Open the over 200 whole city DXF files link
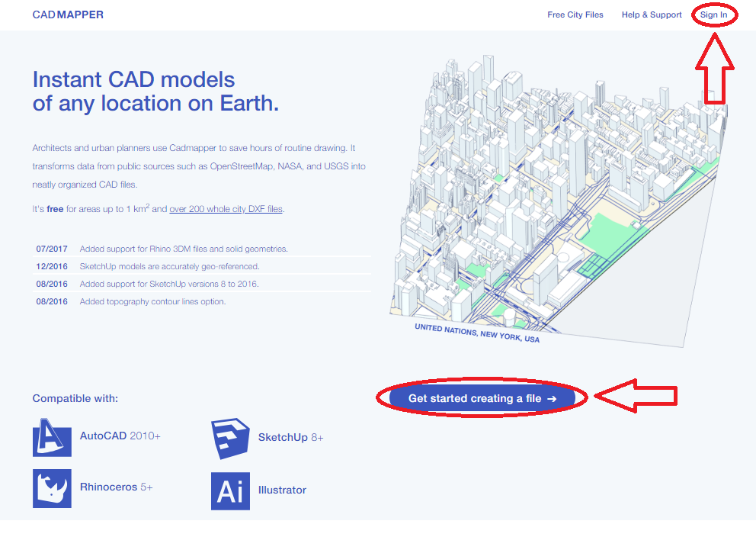The width and height of the screenshot is (756, 537). point(226,209)
